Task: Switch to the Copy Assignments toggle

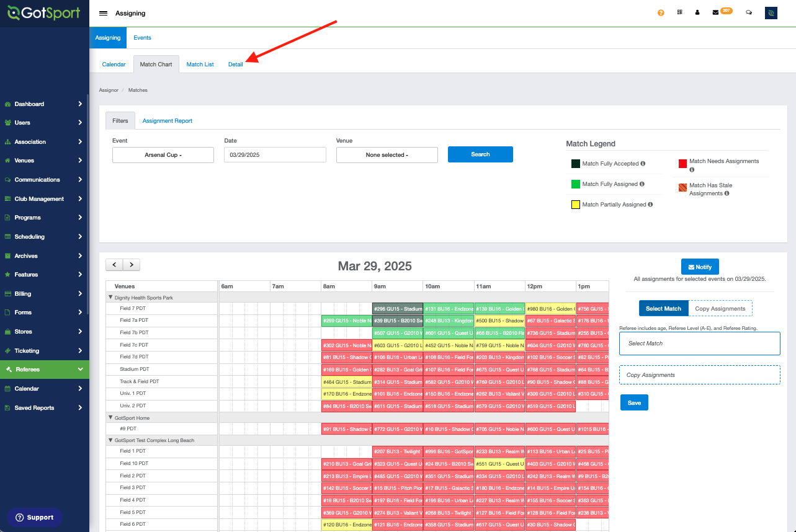Action: pos(720,308)
